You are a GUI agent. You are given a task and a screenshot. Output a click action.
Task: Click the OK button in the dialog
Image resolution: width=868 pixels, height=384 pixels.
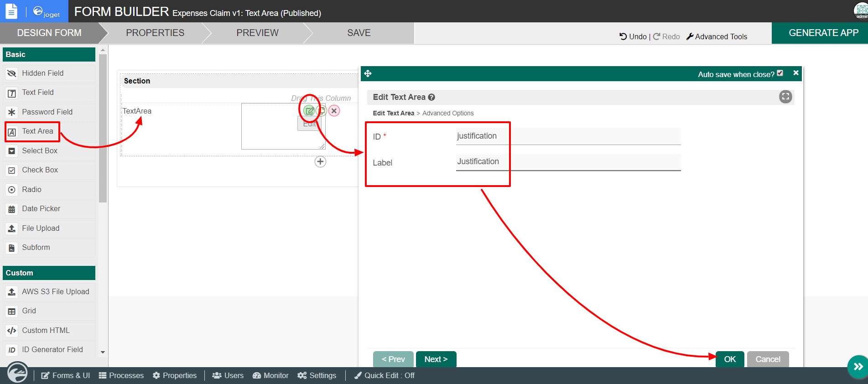730,359
